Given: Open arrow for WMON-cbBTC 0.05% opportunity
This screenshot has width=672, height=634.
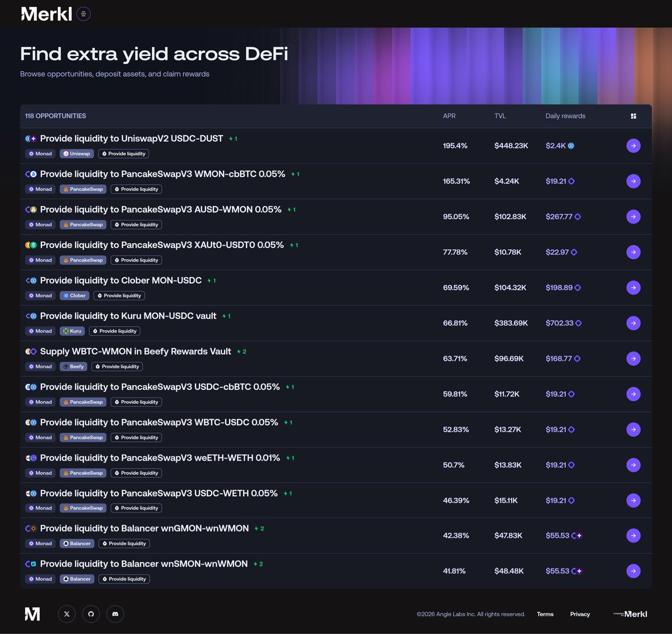Looking at the screenshot, I should coord(633,181).
